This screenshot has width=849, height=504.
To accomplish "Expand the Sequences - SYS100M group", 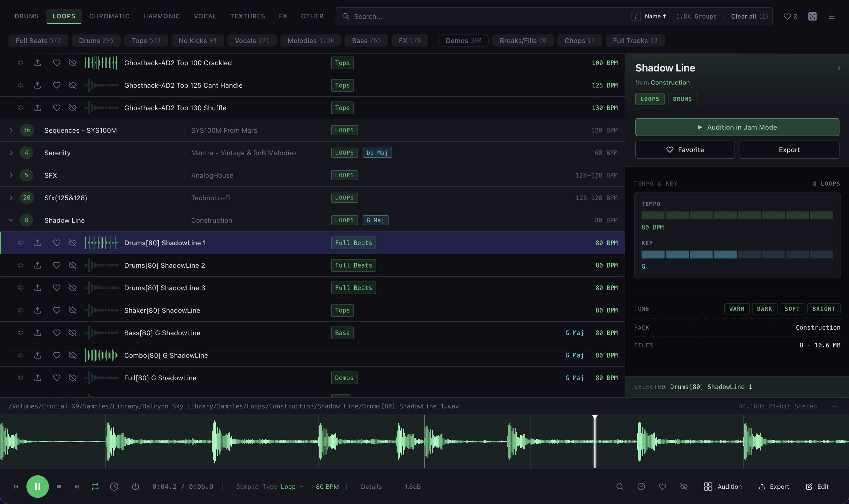I will point(11,130).
